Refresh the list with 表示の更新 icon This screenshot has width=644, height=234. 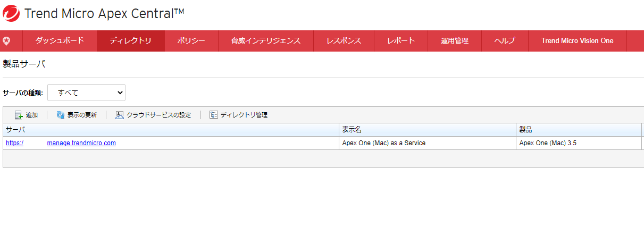tap(61, 115)
